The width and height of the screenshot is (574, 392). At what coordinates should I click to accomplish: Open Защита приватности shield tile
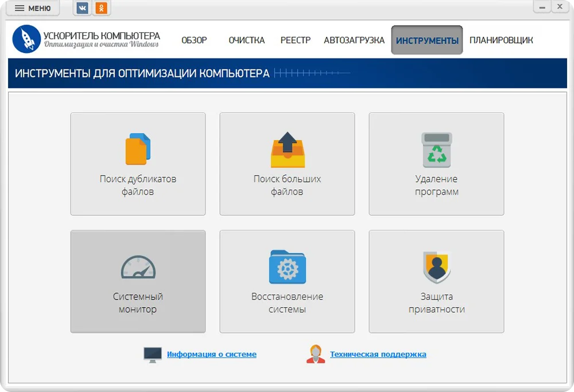[436, 281]
